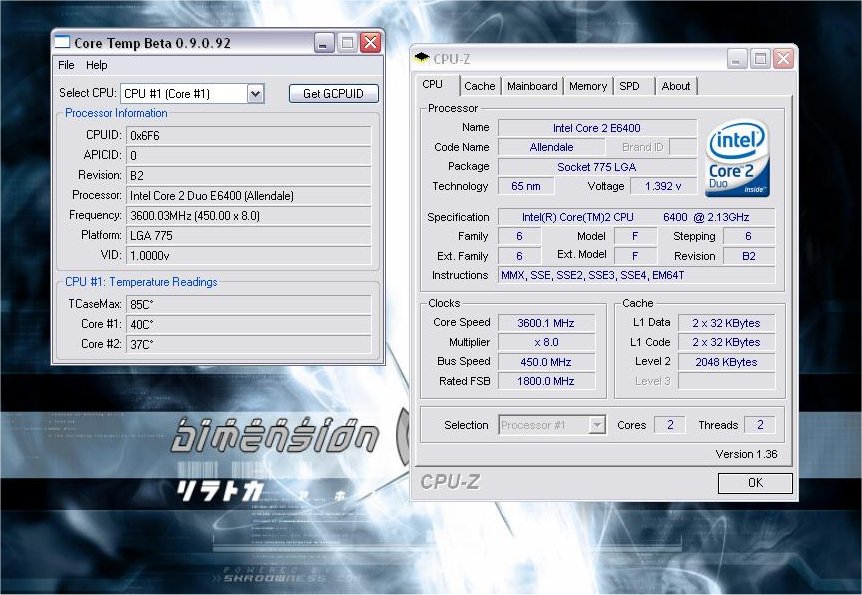Switch to the Mainboard tab in CPU-Z
The width and height of the screenshot is (862, 595).
coord(532,86)
